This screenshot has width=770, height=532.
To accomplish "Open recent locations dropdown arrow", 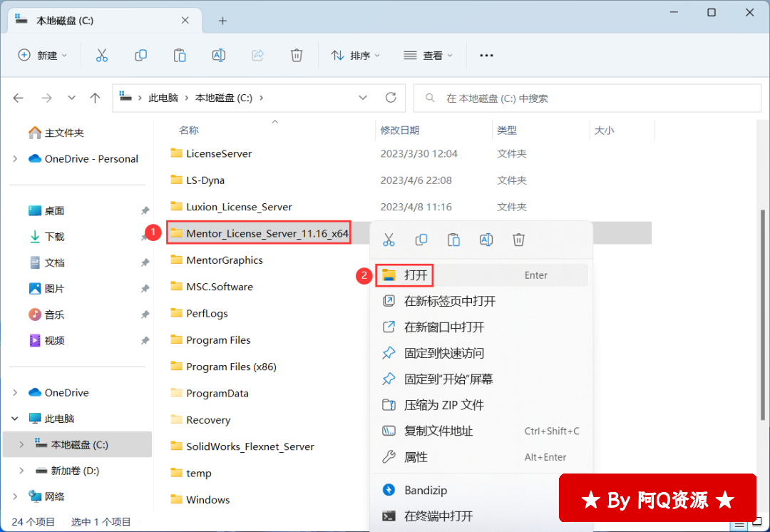I will (72, 98).
